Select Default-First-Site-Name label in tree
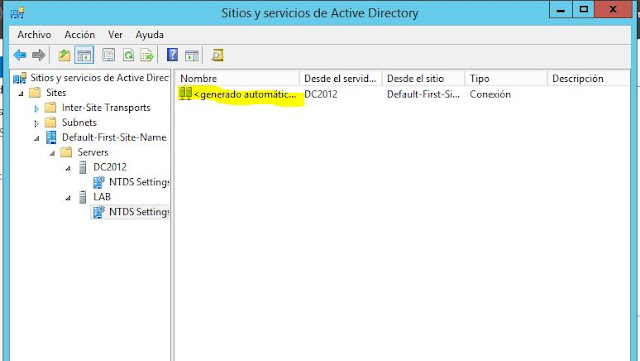 (x=114, y=137)
